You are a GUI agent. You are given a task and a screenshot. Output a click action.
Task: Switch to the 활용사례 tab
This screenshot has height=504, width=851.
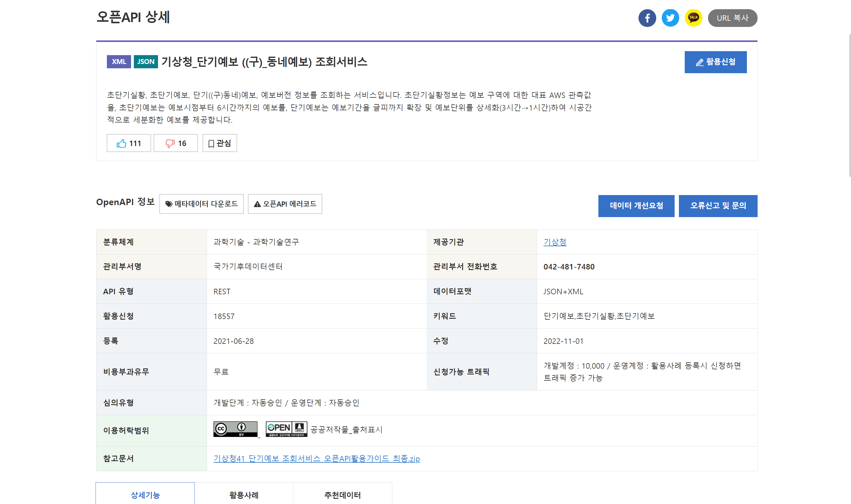243,495
